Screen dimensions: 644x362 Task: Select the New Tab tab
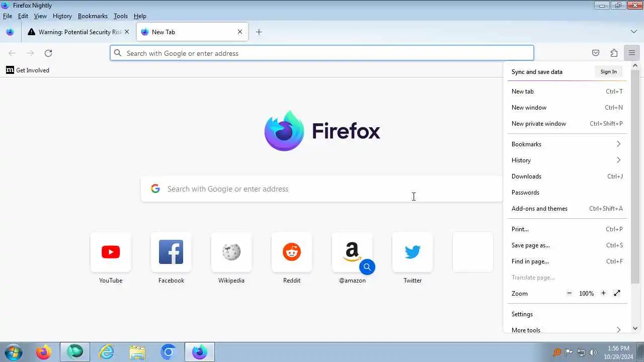click(191, 32)
